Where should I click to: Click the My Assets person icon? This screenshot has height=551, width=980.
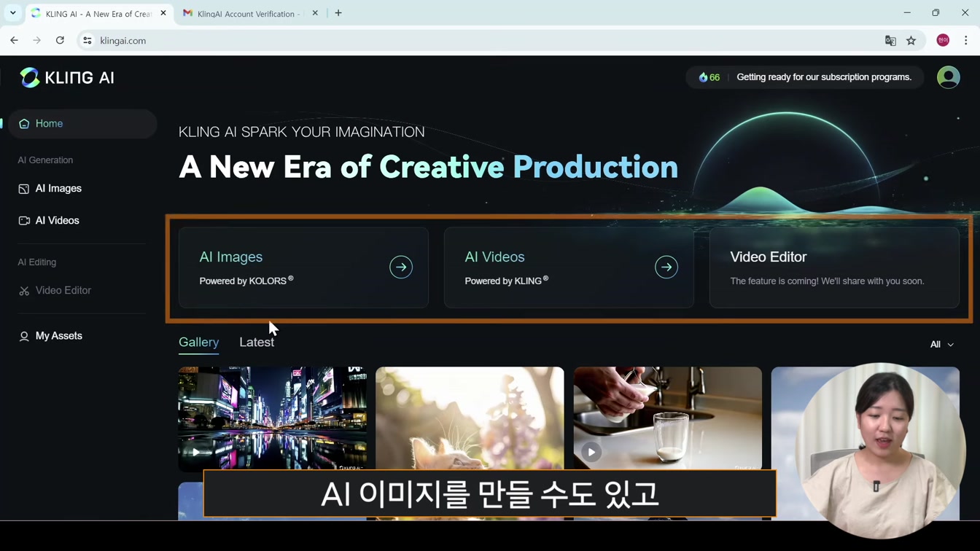pyautogui.click(x=24, y=336)
